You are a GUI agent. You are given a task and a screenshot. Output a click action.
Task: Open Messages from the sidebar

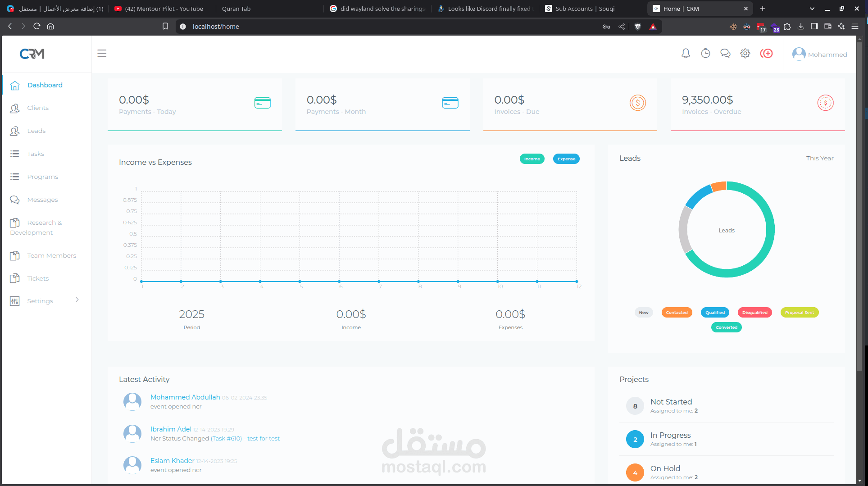[x=42, y=200]
